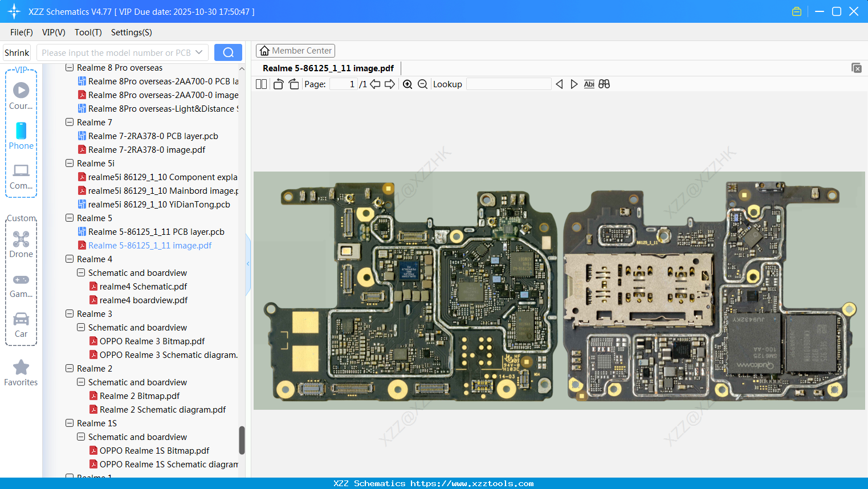Find next lookup match
868x489 pixels.
pos(574,84)
